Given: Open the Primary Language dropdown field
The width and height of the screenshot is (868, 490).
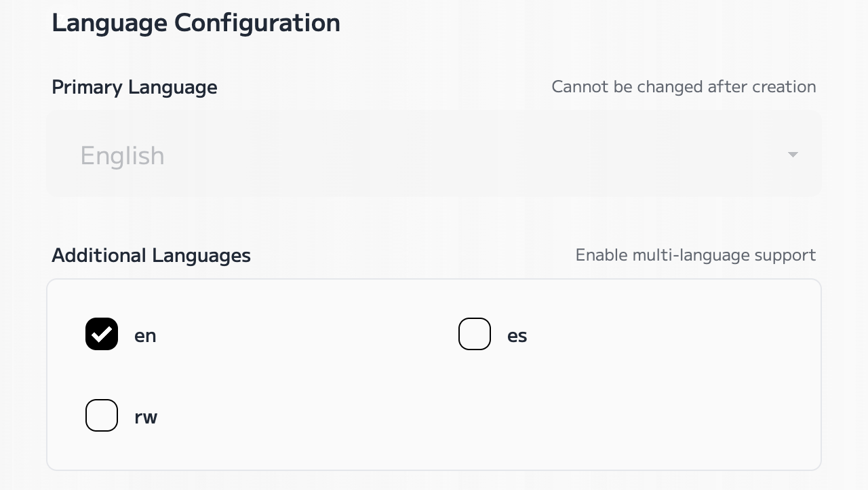Looking at the screenshot, I should coord(434,155).
